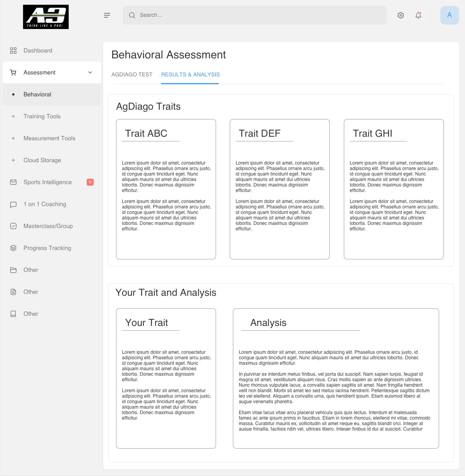465x476 pixels.
Task: Open Progress Tracking layers icon
Action: tap(13, 248)
